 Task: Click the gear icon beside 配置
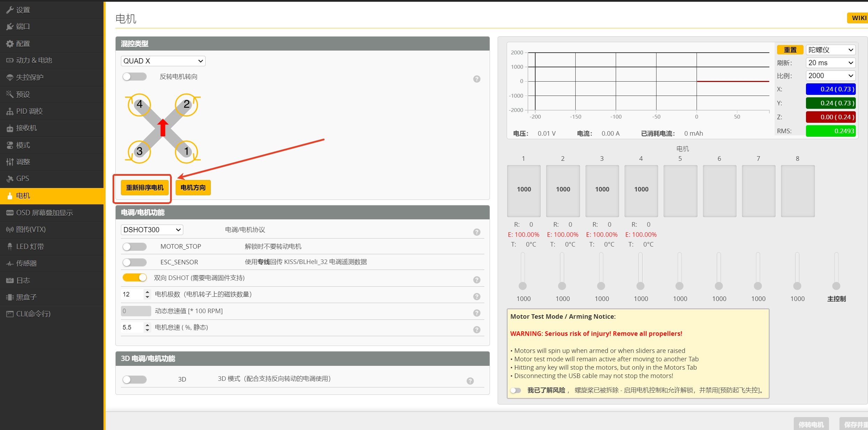10,44
